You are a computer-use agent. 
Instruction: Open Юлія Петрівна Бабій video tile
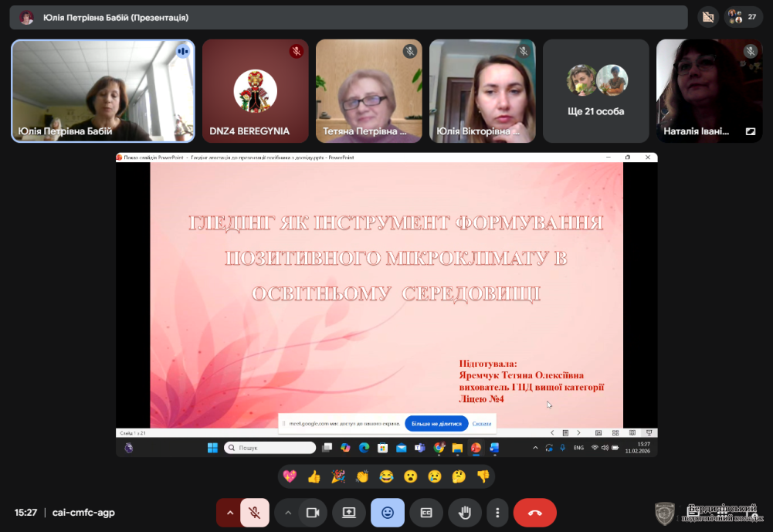pyautogui.click(x=103, y=91)
